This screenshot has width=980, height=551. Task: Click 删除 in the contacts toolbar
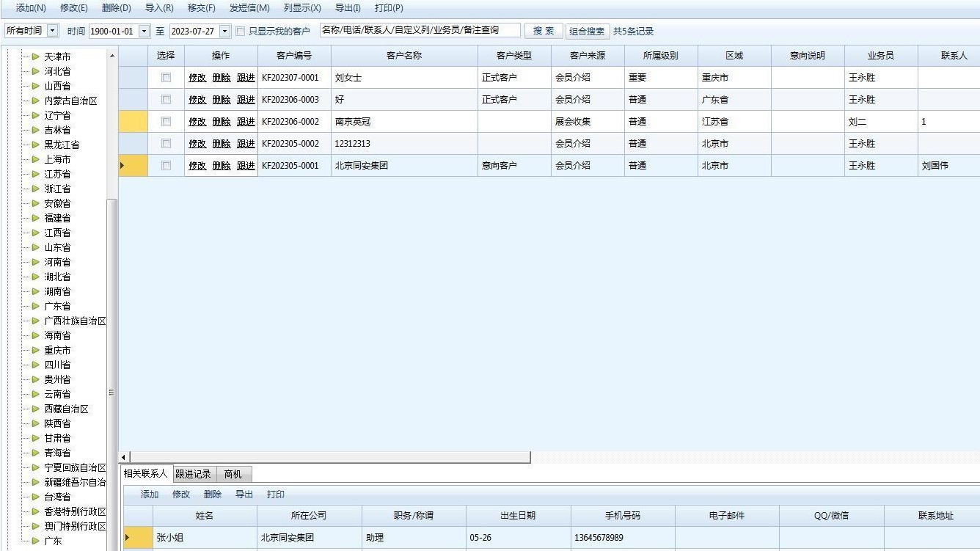(x=213, y=495)
